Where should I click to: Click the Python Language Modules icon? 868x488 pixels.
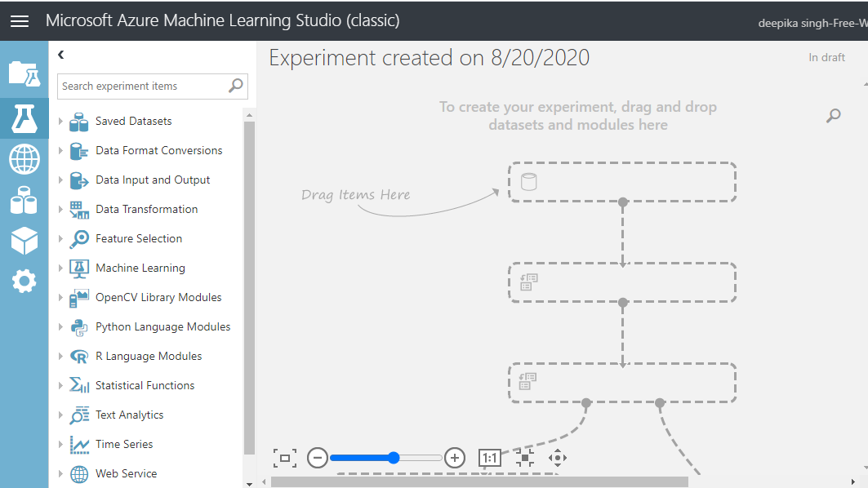pos(78,327)
